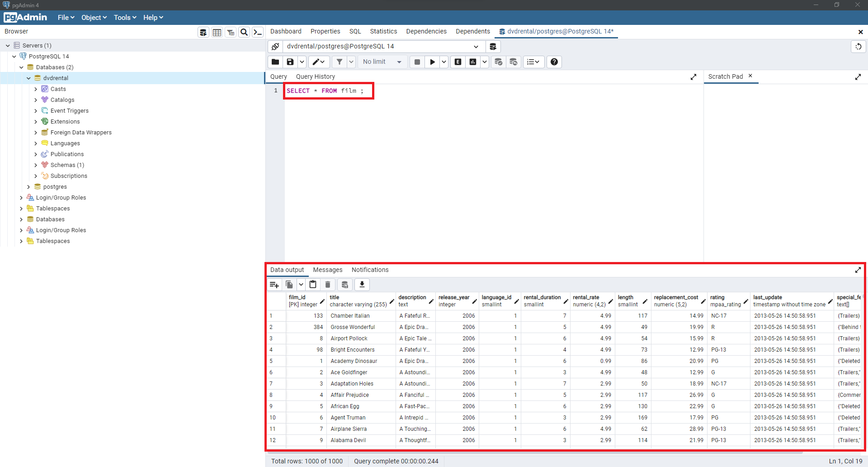Collapse the Databases node
This screenshot has width=868, height=467.
pyautogui.click(x=21, y=67)
